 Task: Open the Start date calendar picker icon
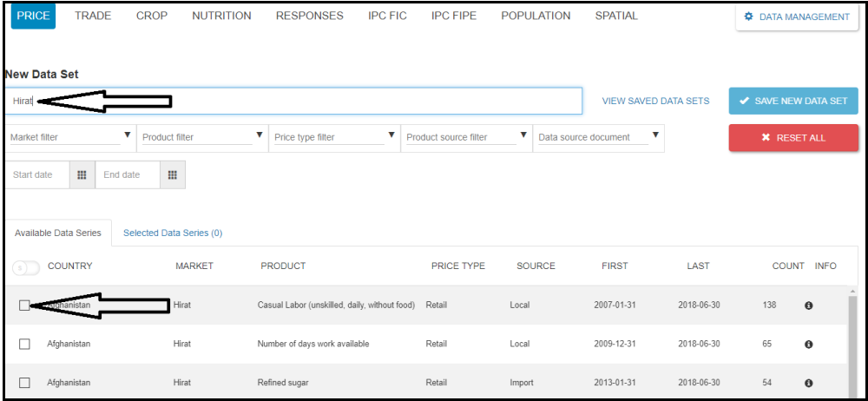point(82,174)
